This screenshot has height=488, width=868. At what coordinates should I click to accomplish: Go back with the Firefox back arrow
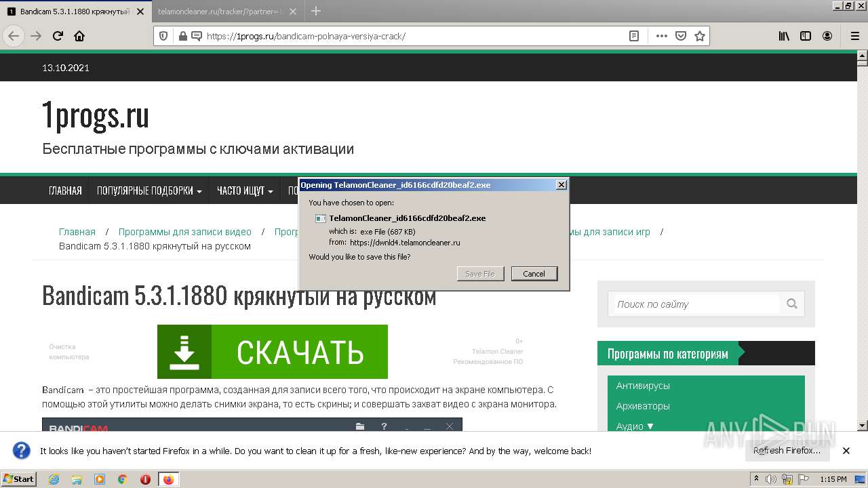point(14,36)
